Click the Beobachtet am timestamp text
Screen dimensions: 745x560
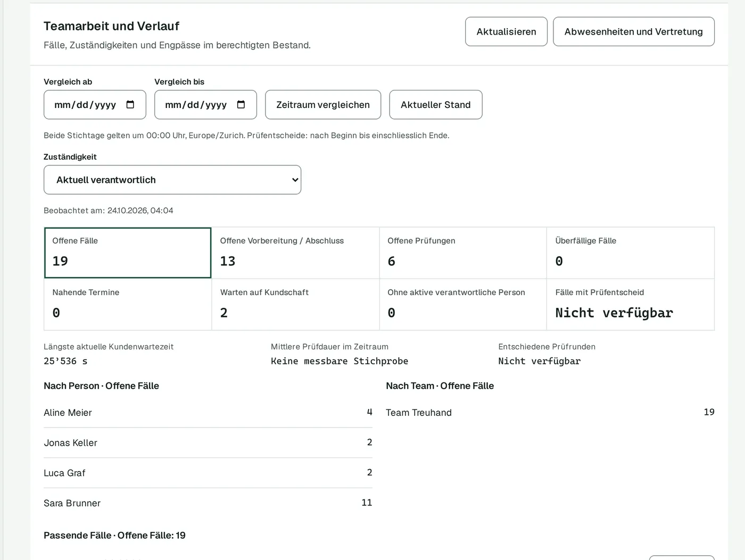109,211
